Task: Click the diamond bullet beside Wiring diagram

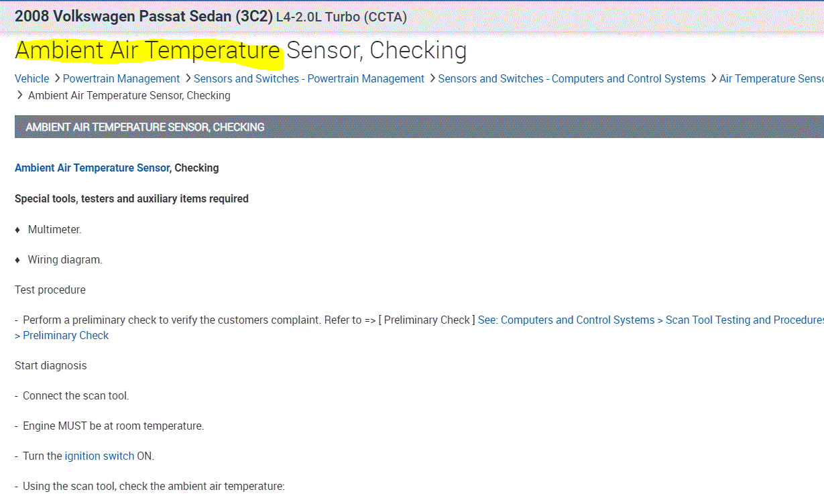Action: click(18, 260)
